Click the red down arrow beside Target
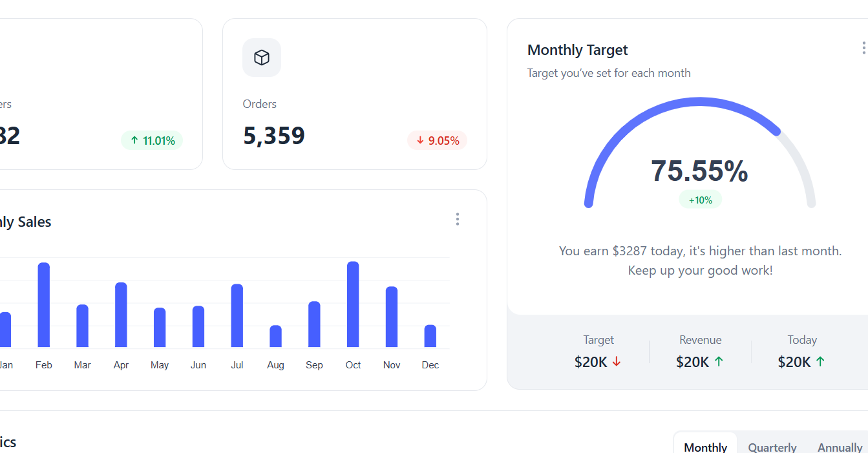This screenshot has height=453, width=868. pos(617,362)
